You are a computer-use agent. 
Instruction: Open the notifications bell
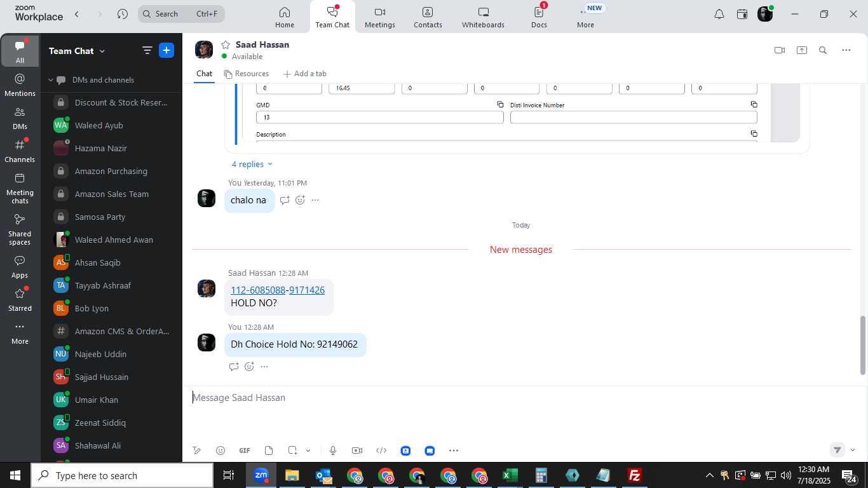[719, 14]
